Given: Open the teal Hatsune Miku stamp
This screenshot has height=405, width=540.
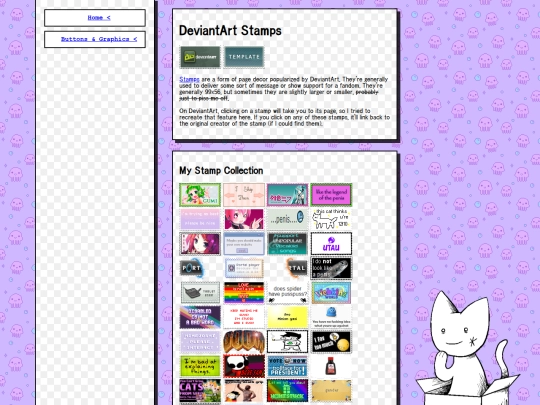Looking at the screenshot, I should [x=288, y=195].
